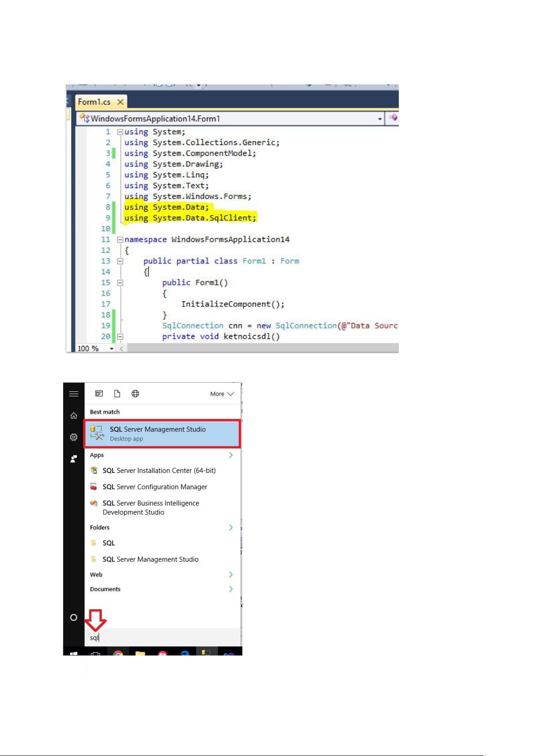The image size is (535, 756).
Task: Open SQL Server Management Studio folder result
Action: coord(150,559)
